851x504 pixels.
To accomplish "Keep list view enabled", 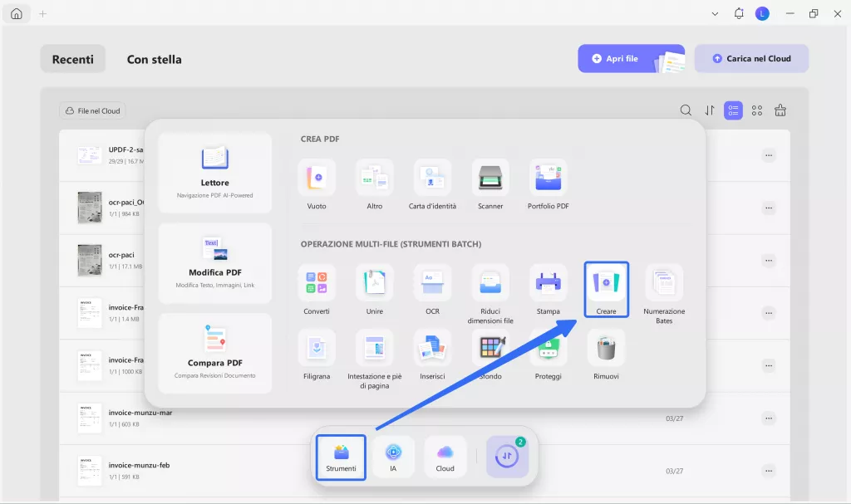I will pyautogui.click(x=732, y=110).
